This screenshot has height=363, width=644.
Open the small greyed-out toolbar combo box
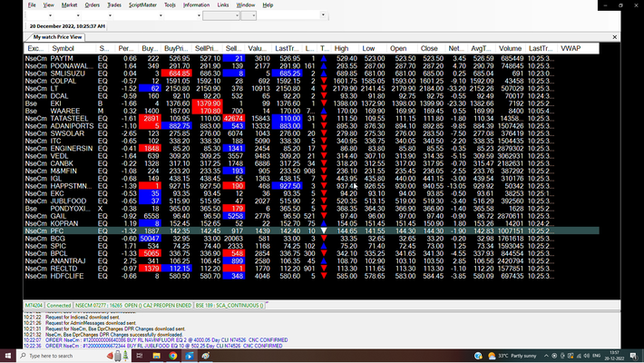point(249,15)
